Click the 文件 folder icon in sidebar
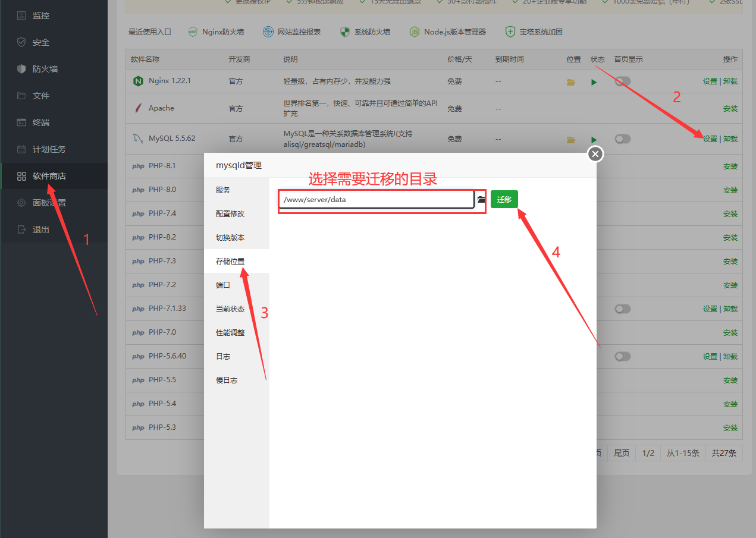This screenshot has height=538, width=756. (21, 96)
